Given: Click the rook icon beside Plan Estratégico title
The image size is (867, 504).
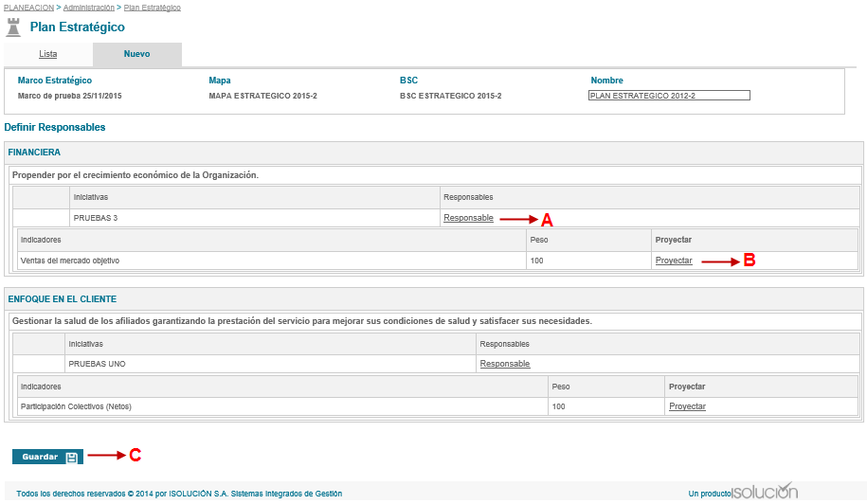Looking at the screenshot, I should point(13,27).
